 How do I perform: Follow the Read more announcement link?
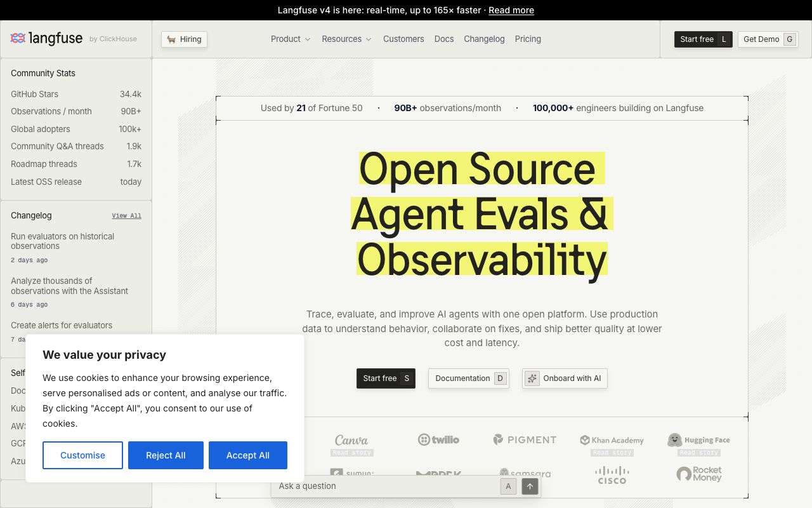click(511, 10)
